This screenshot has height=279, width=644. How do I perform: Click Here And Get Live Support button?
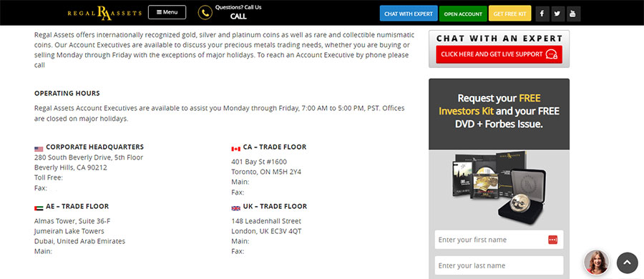pos(499,54)
